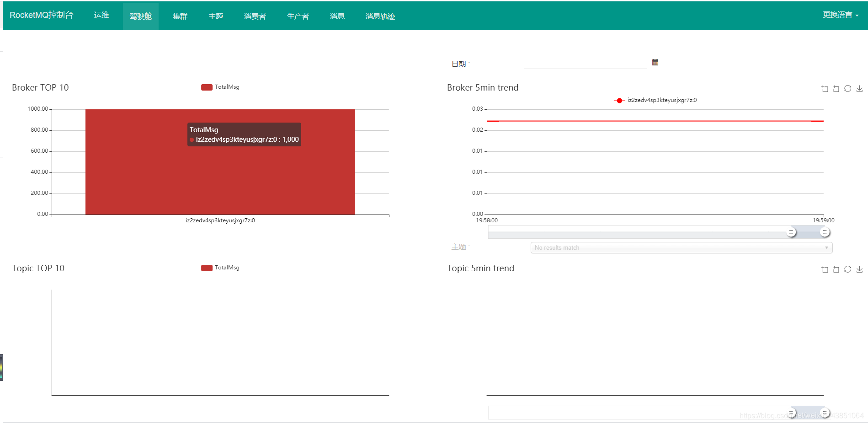Click the zoom reset icon for Topic 5min trend

pos(836,269)
